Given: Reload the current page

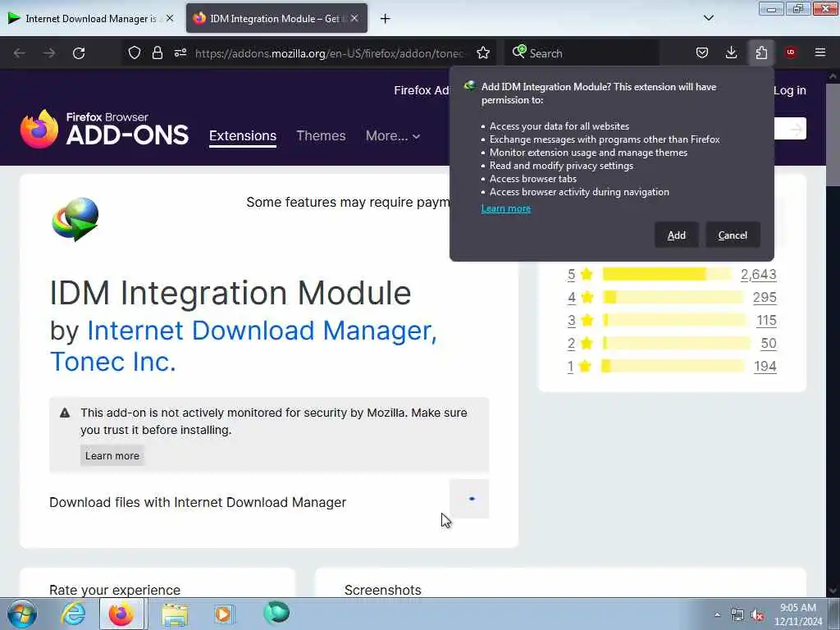Looking at the screenshot, I should coord(79,53).
